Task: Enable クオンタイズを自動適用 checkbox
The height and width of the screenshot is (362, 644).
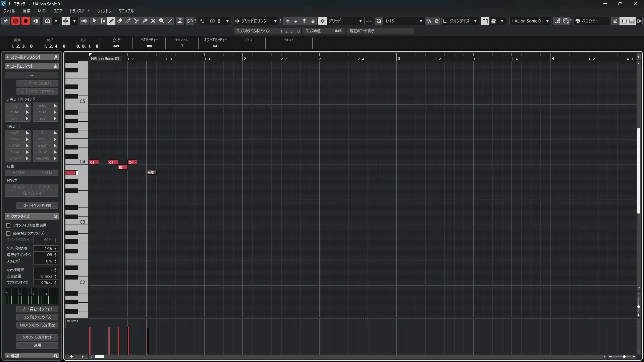Action: point(8,225)
